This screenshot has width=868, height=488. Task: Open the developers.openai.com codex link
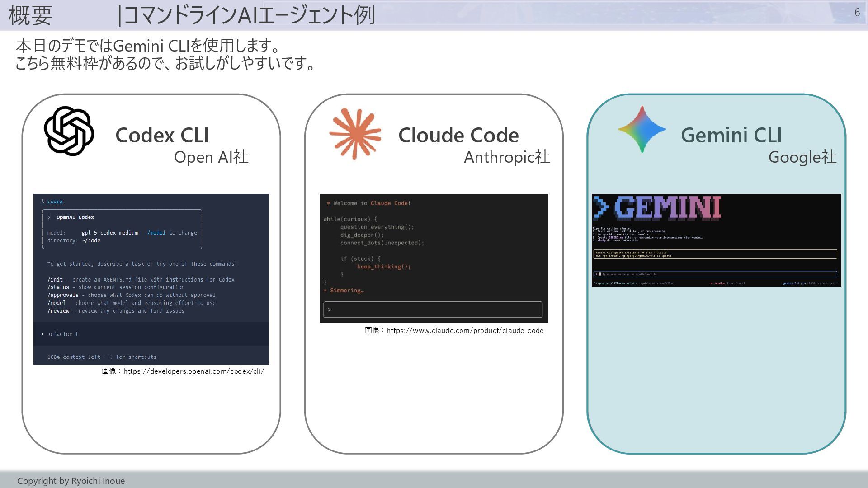(193, 371)
